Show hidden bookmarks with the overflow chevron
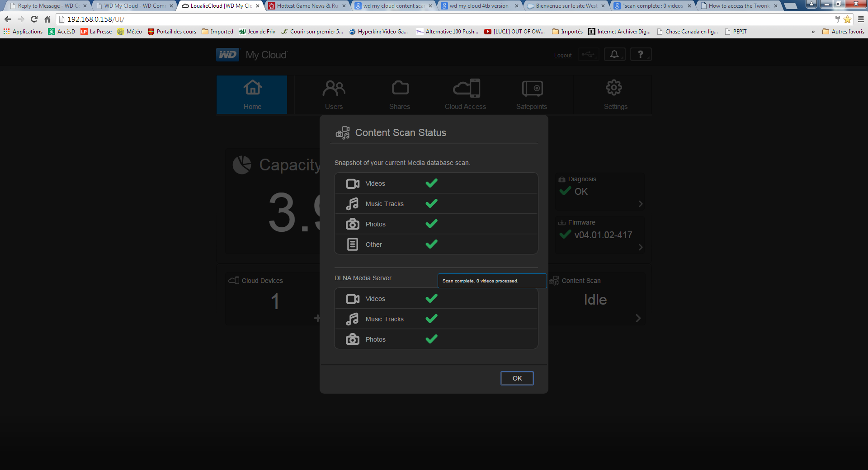 (x=813, y=32)
